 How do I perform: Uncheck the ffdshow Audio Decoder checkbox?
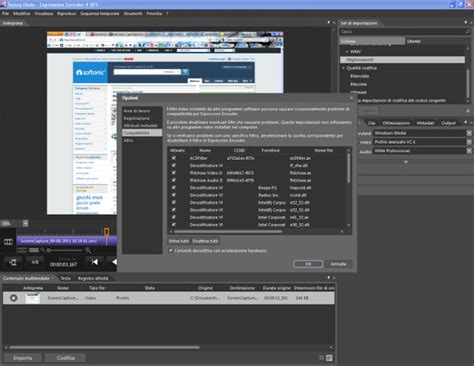coord(174,180)
